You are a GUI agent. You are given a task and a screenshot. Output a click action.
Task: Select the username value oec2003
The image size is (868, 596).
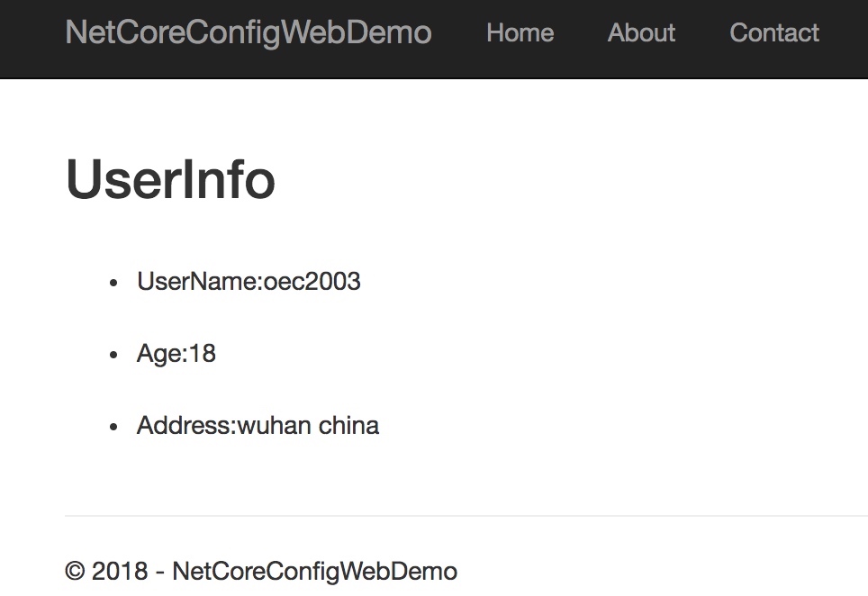[x=312, y=282]
